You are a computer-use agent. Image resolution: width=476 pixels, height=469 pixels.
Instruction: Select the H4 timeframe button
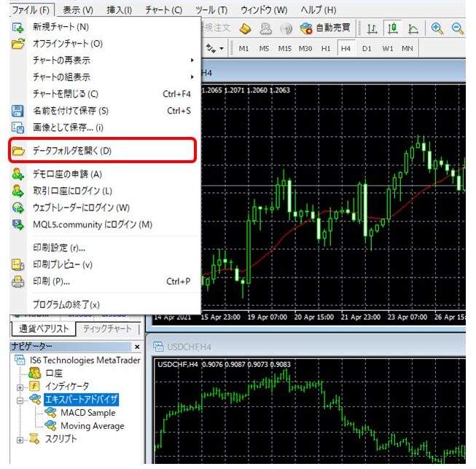pyautogui.click(x=346, y=49)
